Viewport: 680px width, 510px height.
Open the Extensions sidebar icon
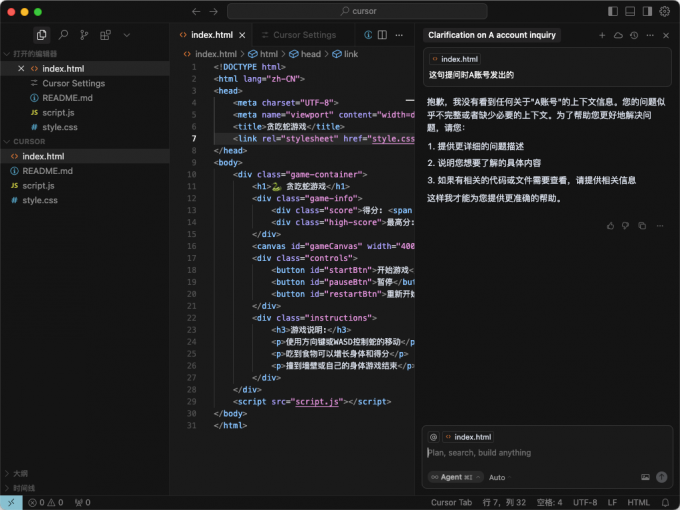tap(105, 35)
